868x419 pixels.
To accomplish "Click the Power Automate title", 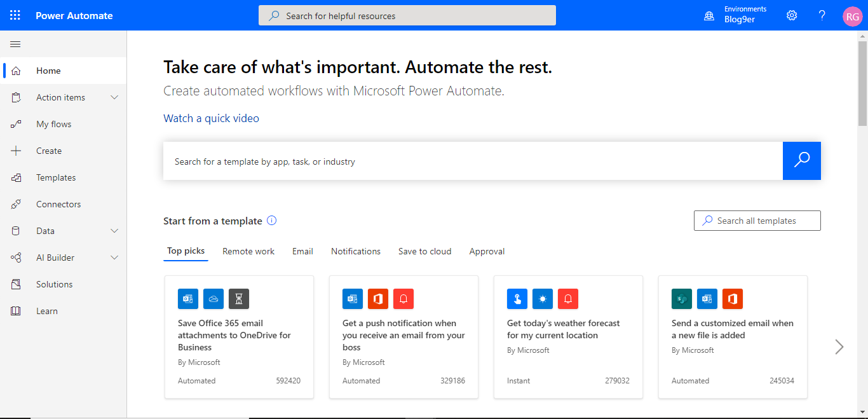I will pos(74,15).
